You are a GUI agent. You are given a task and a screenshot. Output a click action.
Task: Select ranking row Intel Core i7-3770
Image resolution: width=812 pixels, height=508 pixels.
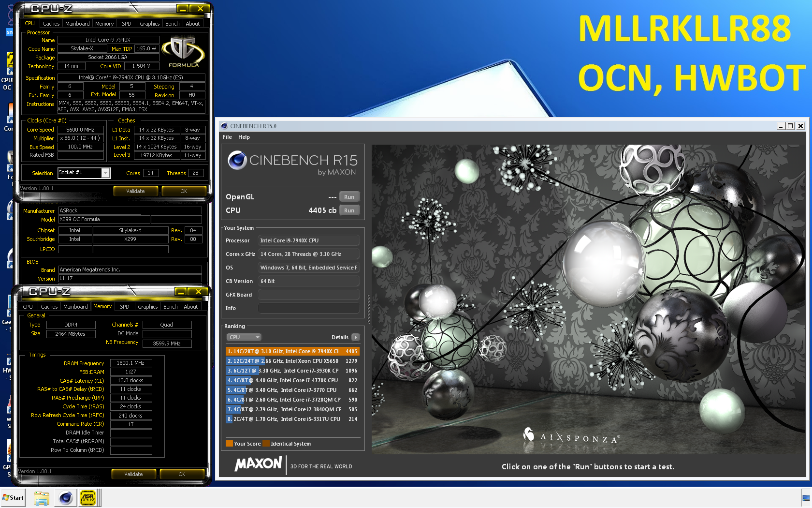pyautogui.click(x=292, y=390)
